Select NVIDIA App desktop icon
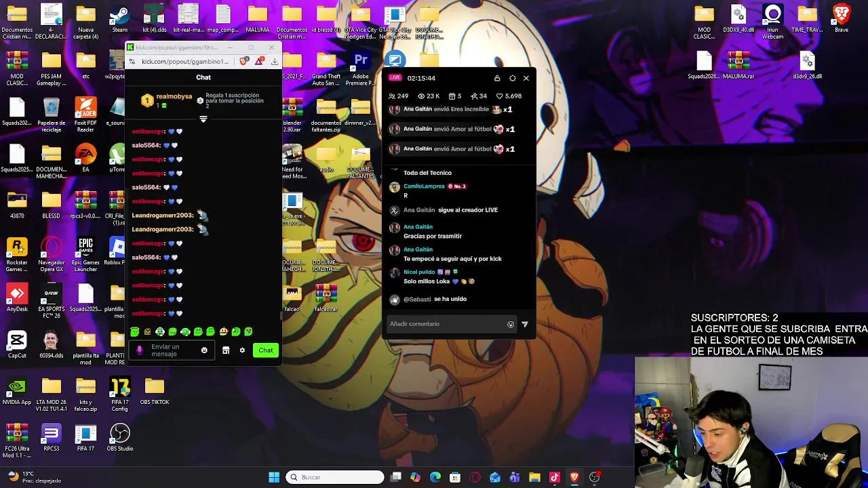The image size is (868, 488). point(17,392)
